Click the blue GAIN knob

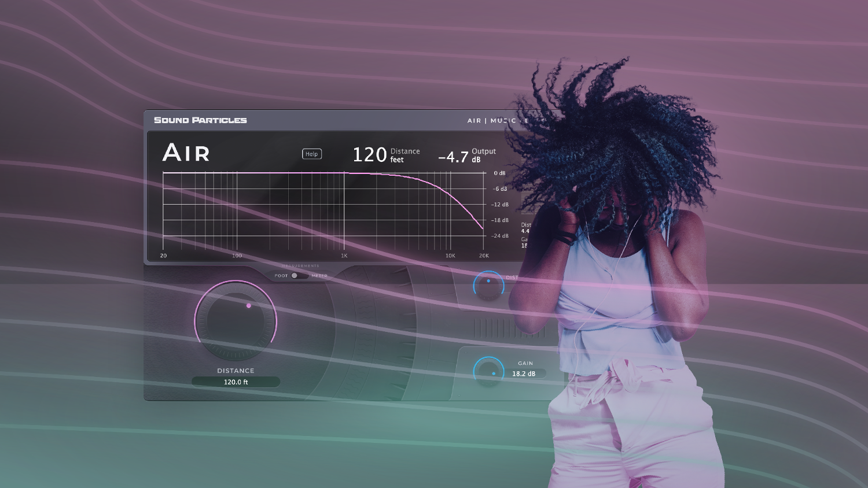489,371
